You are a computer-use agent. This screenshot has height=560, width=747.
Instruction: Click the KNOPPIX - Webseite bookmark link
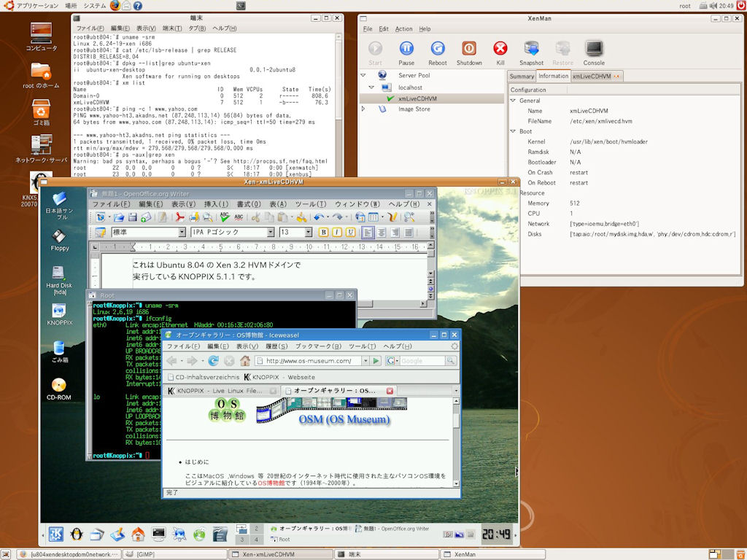click(x=279, y=377)
